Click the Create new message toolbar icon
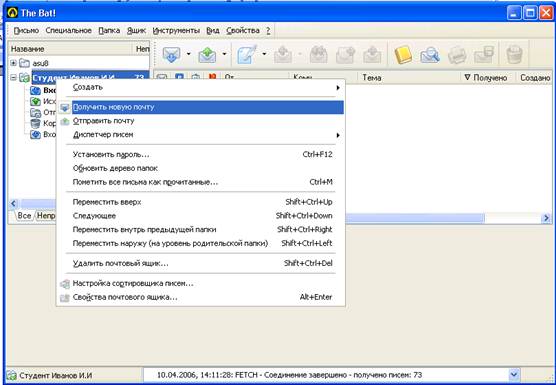This screenshot has width=556, height=385. pyautogui.click(x=247, y=54)
